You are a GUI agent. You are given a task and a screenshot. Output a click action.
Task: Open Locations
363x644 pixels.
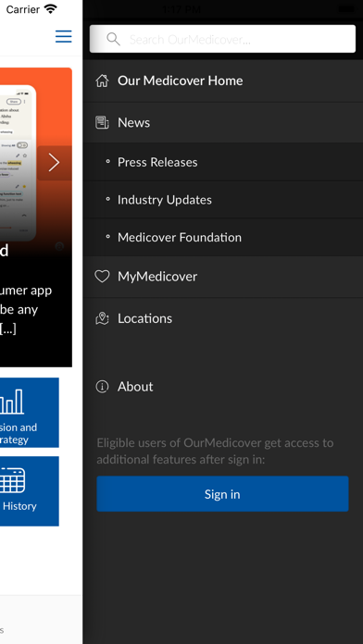[x=223, y=318]
